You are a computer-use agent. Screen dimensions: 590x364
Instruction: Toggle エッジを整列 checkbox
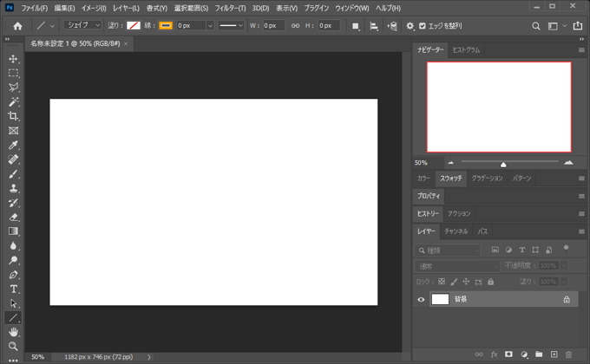click(423, 26)
